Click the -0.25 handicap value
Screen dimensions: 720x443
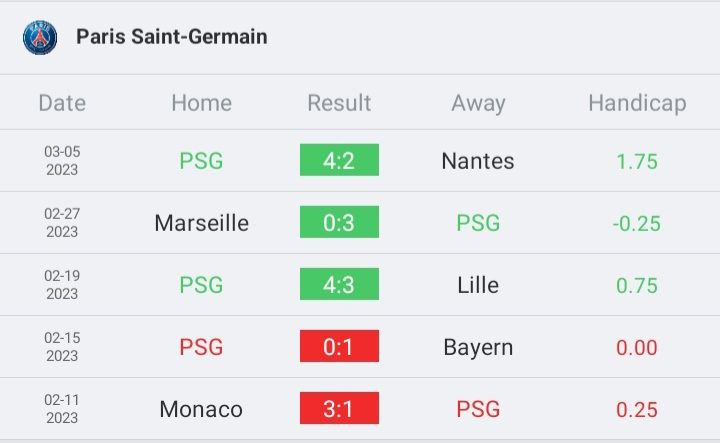[x=636, y=224]
